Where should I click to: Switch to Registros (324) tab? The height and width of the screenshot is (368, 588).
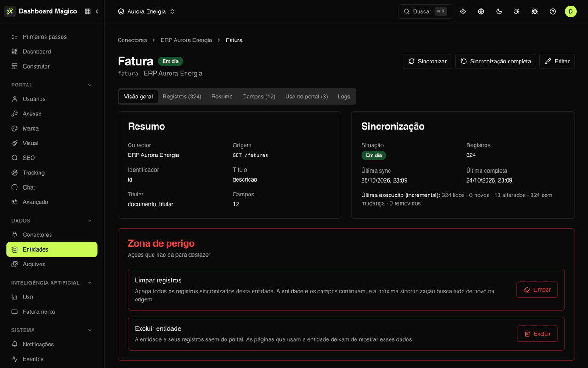tap(182, 97)
